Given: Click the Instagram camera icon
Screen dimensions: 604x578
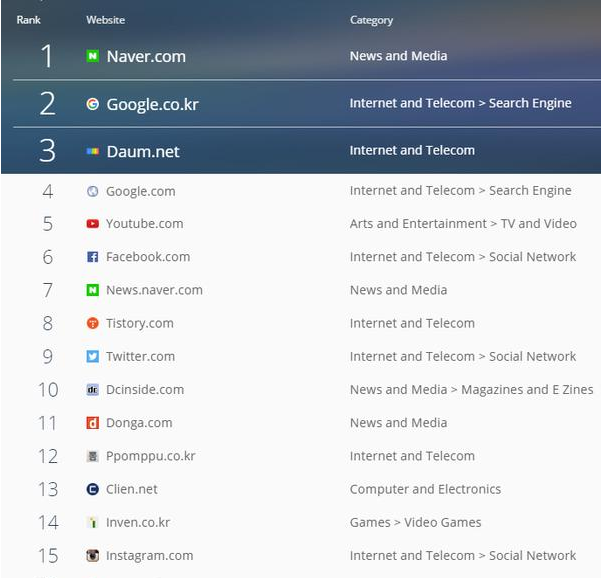Looking at the screenshot, I should pyautogui.click(x=92, y=555).
